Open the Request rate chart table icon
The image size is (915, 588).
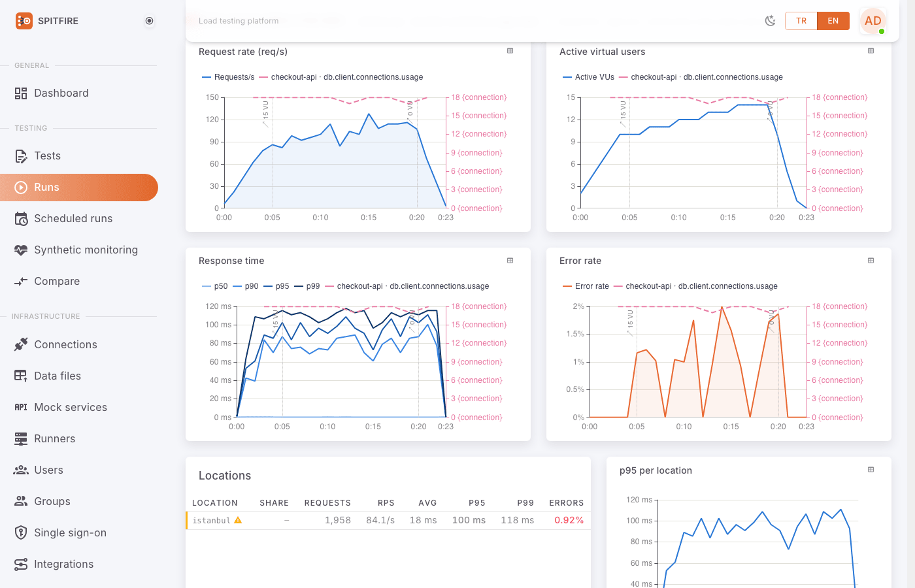pos(510,51)
